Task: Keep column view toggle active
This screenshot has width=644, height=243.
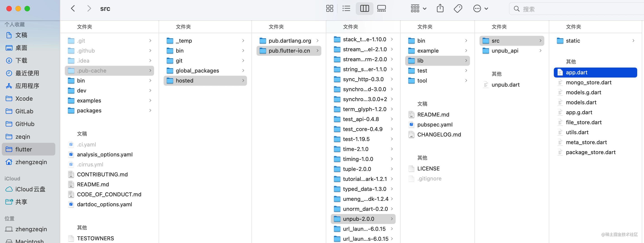Action: (364, 8)
